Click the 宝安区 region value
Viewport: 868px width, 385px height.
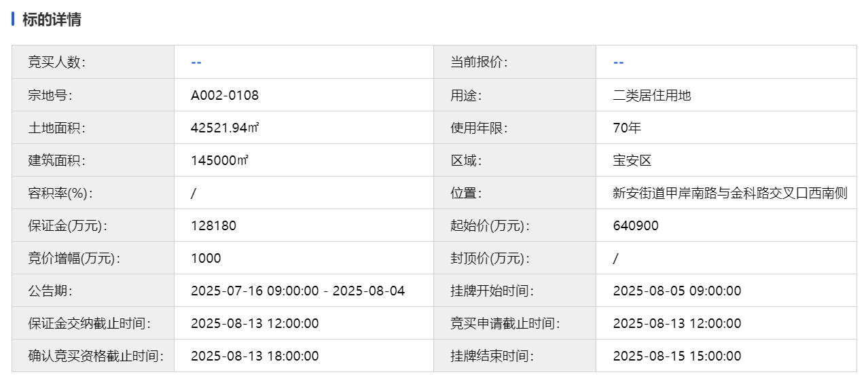(x=632, y=160)
